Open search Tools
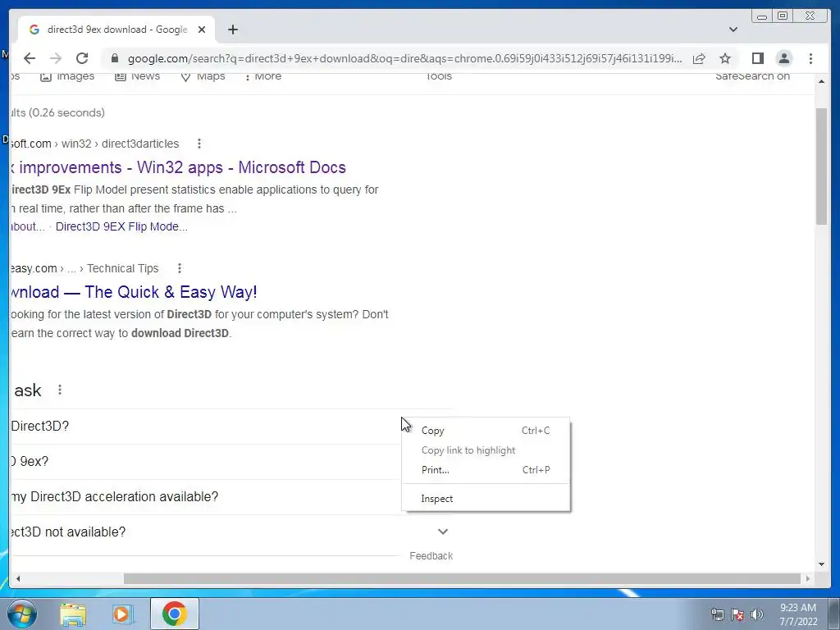 [x=439, y=76]
